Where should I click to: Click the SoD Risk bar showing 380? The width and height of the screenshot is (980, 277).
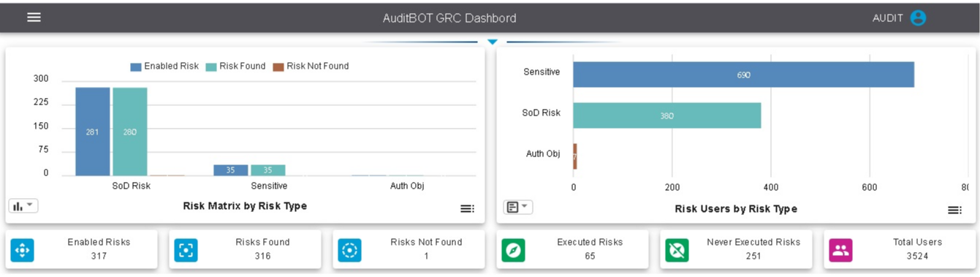click(667, 115)
